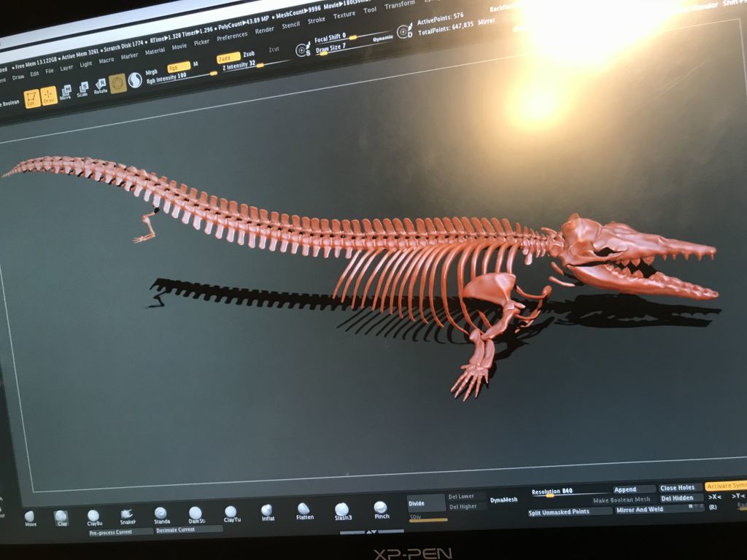Click Split Unmasked Points

[569, 512]
